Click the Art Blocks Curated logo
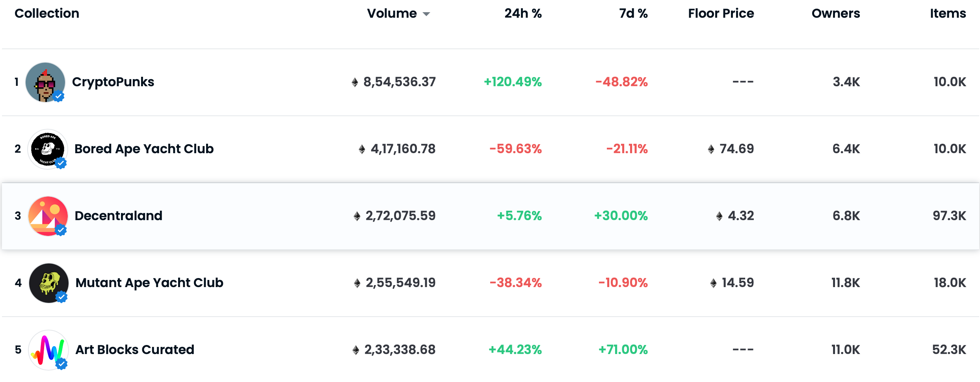Image resolution: width=980 pixels, height=382 pixels. [x=48, y=350]
